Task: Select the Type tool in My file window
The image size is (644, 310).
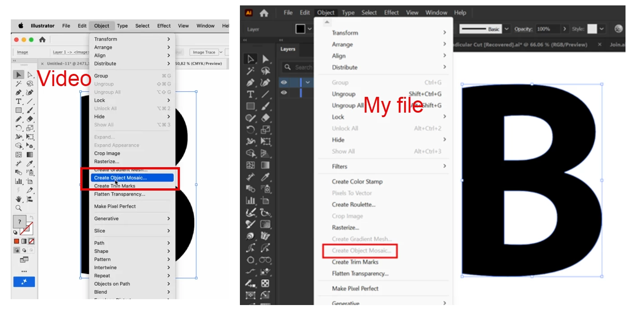Action: click(x=250, y=94)
